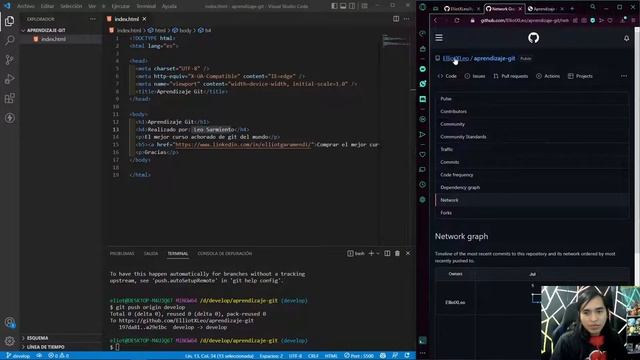Open the Ayuda menu
This screenshot has height=360, width=640.
pos(169,6)
